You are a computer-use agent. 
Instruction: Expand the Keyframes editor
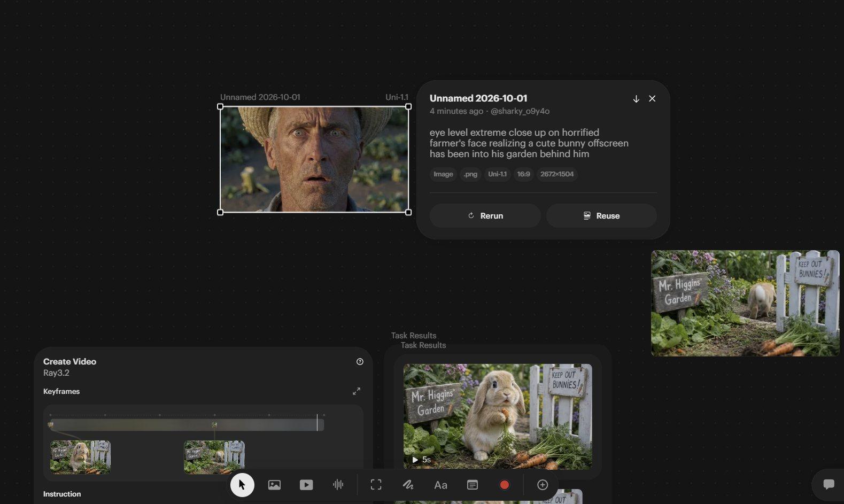tap(357, 391)
